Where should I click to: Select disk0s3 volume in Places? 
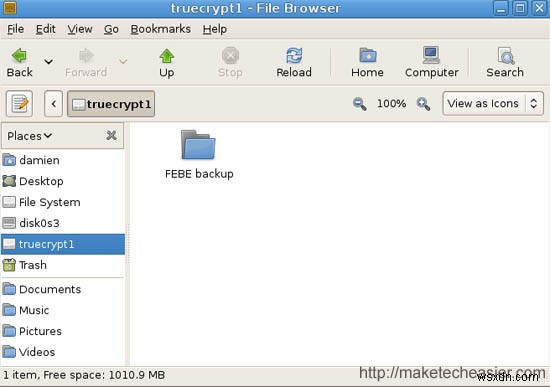pos(63,223)
